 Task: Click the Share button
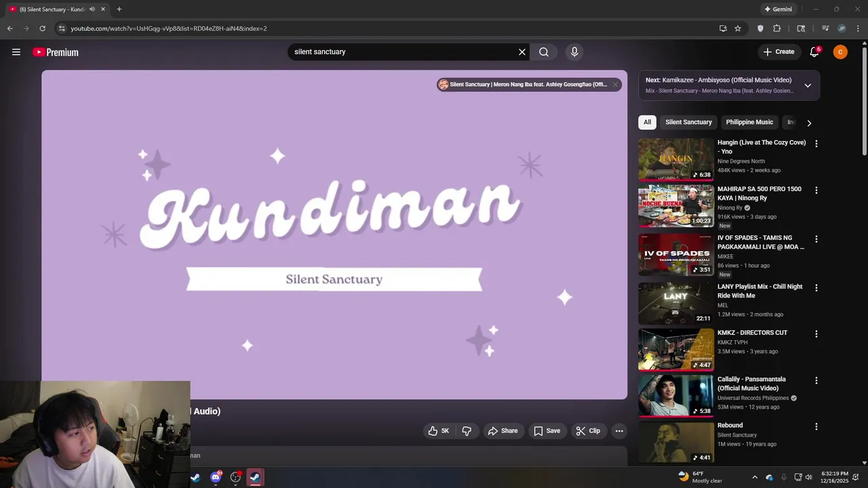[503, 431]
